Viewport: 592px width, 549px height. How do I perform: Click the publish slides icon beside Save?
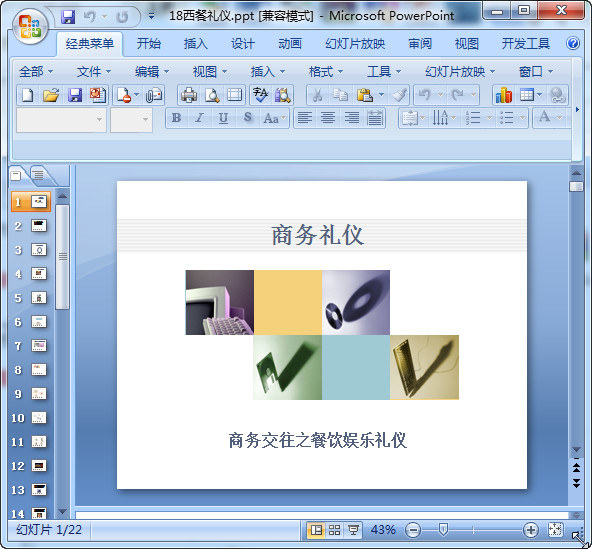click(97, 95)
